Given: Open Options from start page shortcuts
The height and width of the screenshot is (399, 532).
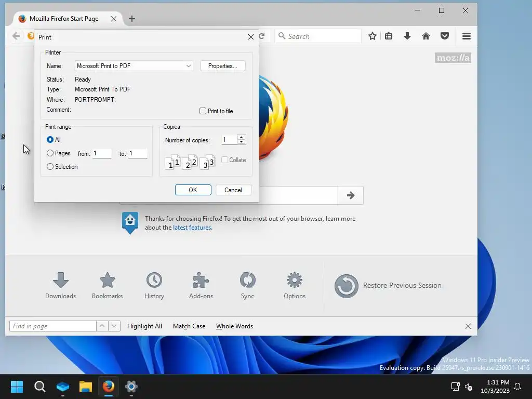Looking at the screenshot, I should (295, 285).
